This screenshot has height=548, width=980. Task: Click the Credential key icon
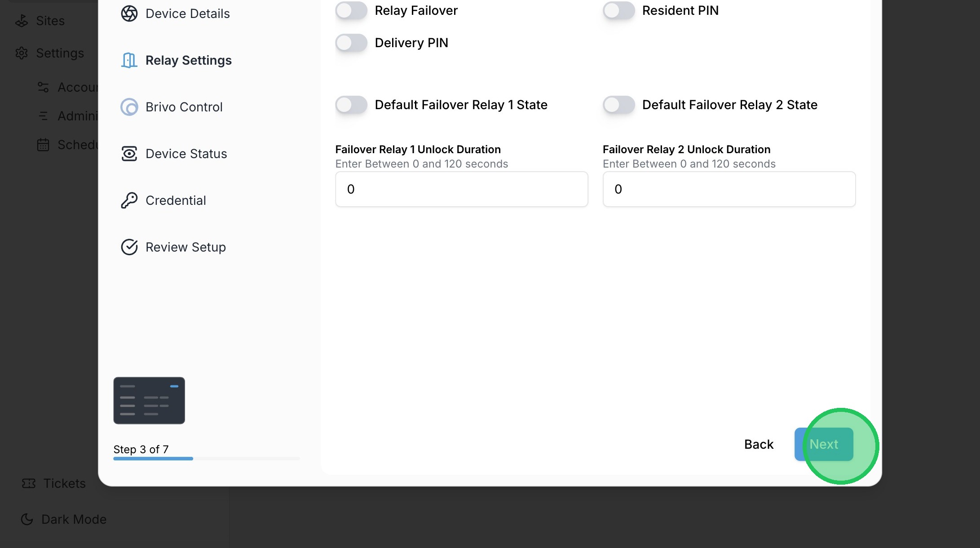129,200
